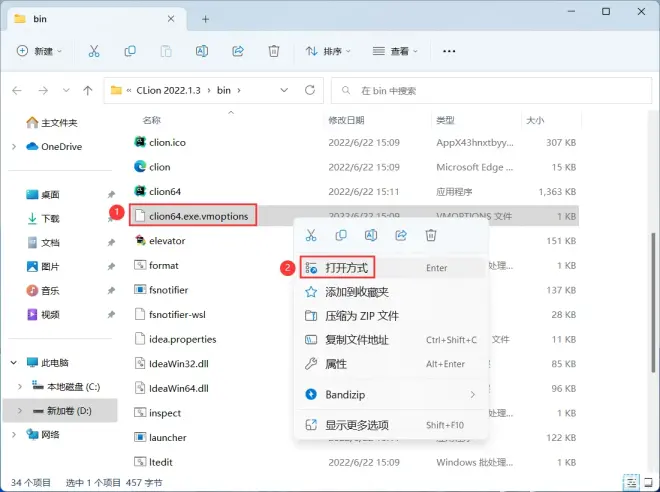Image resolution: width=660 pixels, height=492 pixels.
Task: Go up one folder level
Action: click(88, 90)
